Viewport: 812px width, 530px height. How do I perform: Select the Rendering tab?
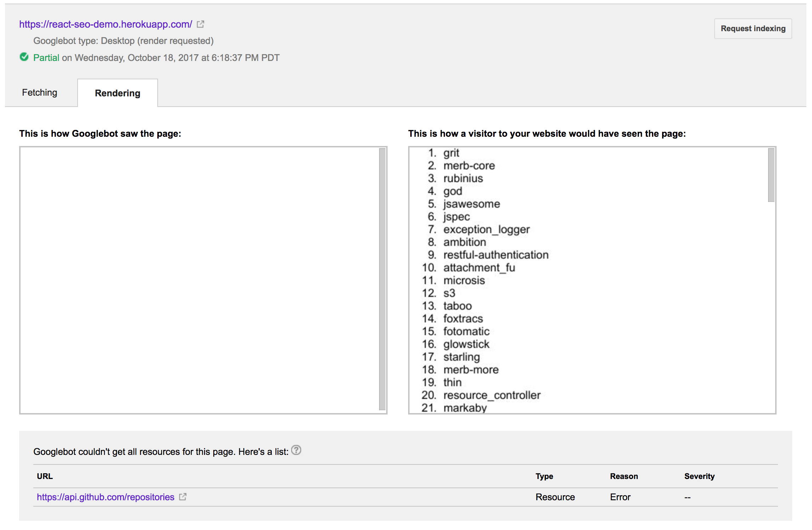tap(117, 93)
